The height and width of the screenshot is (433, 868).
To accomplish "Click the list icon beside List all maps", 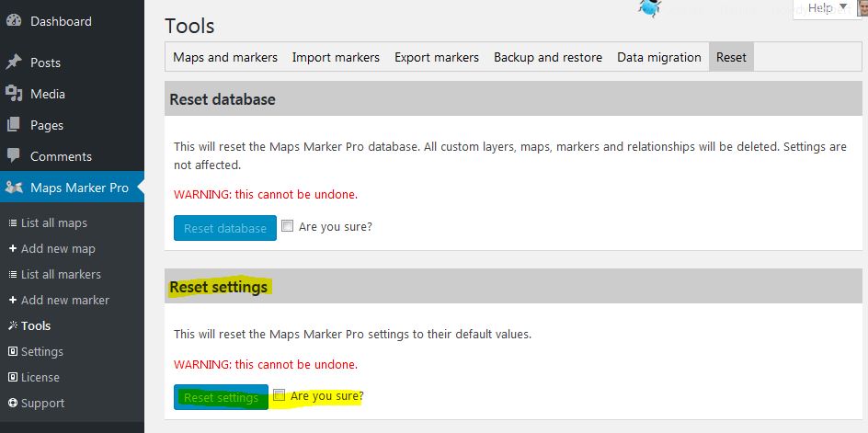I will [x=13, y=223].
